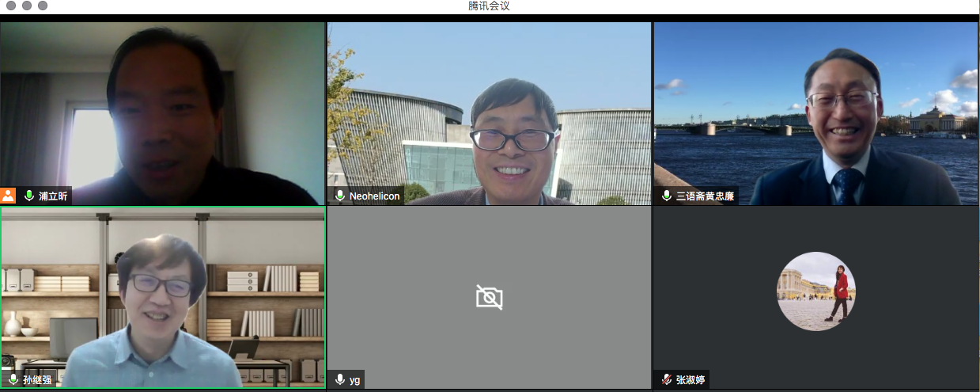Select the name label 孙继强

click(x=37, y=379)
